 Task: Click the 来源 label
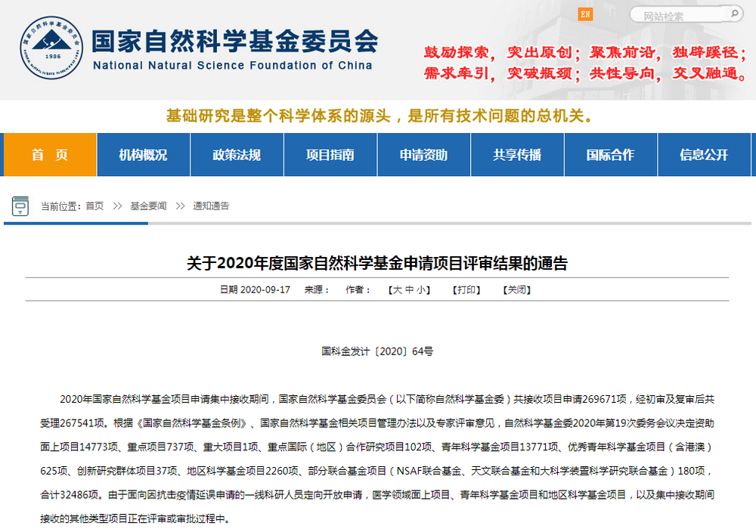click(x=316, y=289)
